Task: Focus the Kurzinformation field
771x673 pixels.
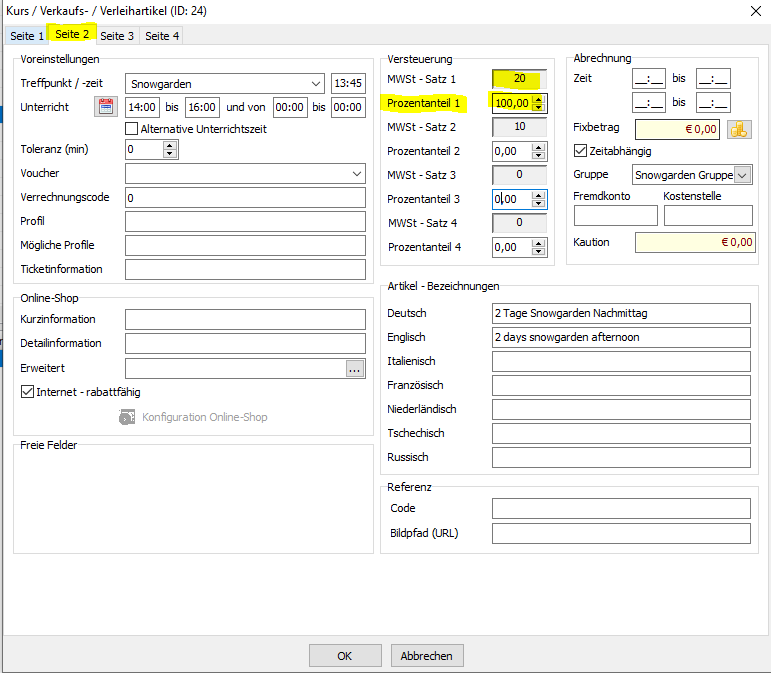Action: (x=245, y=320)
